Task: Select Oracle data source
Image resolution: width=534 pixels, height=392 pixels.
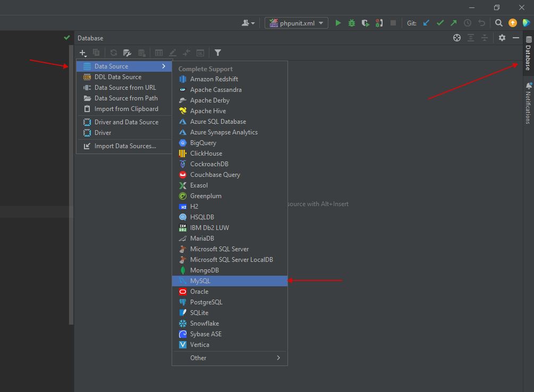Action: tap(230, 292)
